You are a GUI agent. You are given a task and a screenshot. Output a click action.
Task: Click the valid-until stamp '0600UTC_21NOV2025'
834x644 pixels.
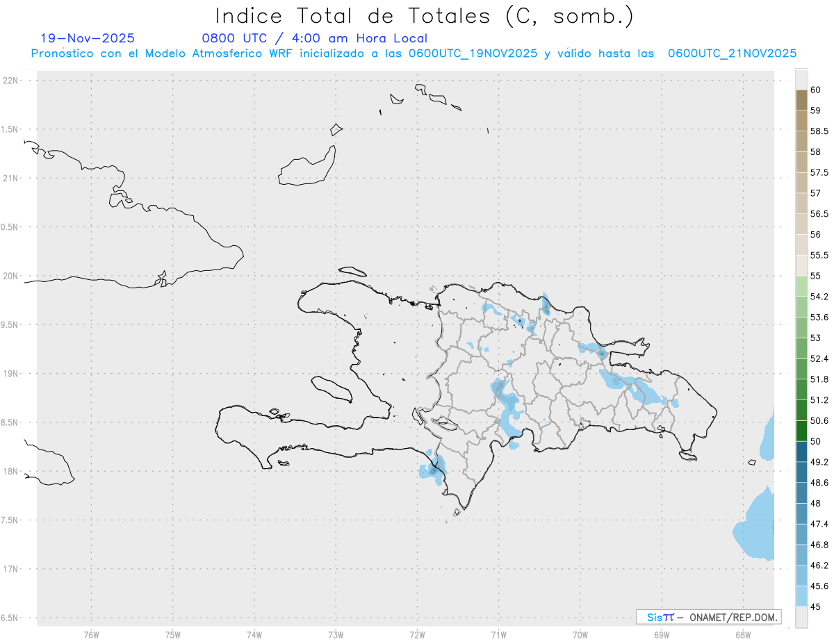(x=732, y=53)
